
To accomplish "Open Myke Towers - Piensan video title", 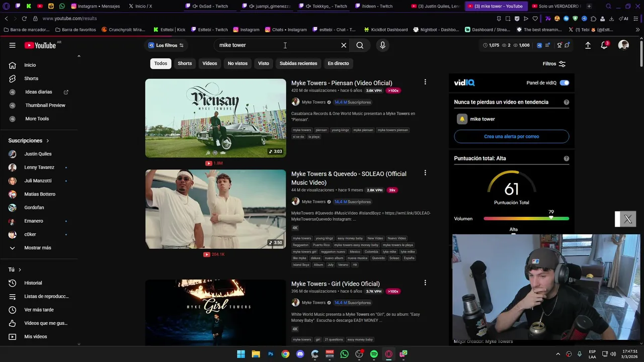I will [342, 83].
